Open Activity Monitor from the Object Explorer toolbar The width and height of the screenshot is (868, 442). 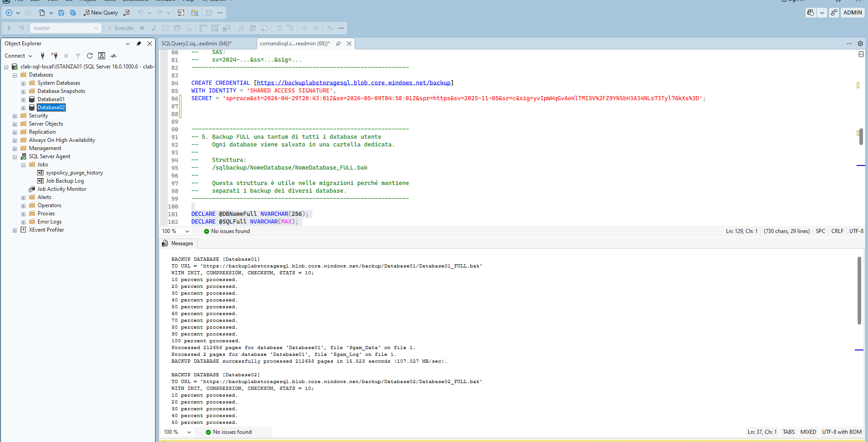(113, 56)
